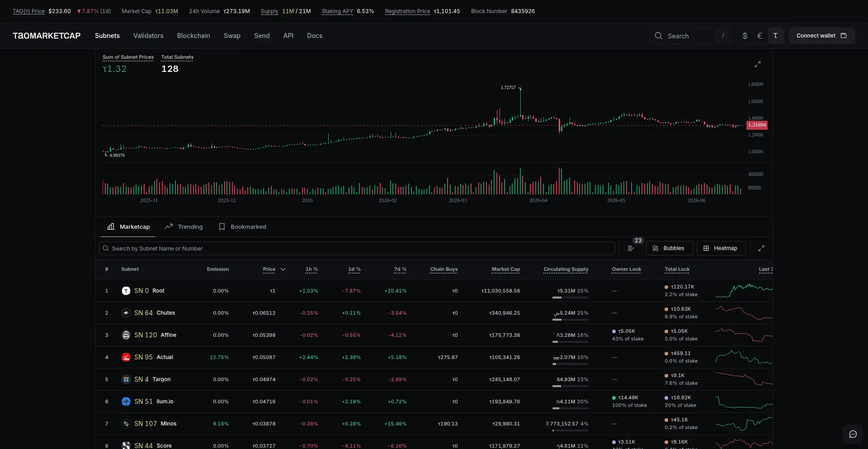
Task: Click the SN 0 Root circulating supply bar
Action: coord(571,298)
